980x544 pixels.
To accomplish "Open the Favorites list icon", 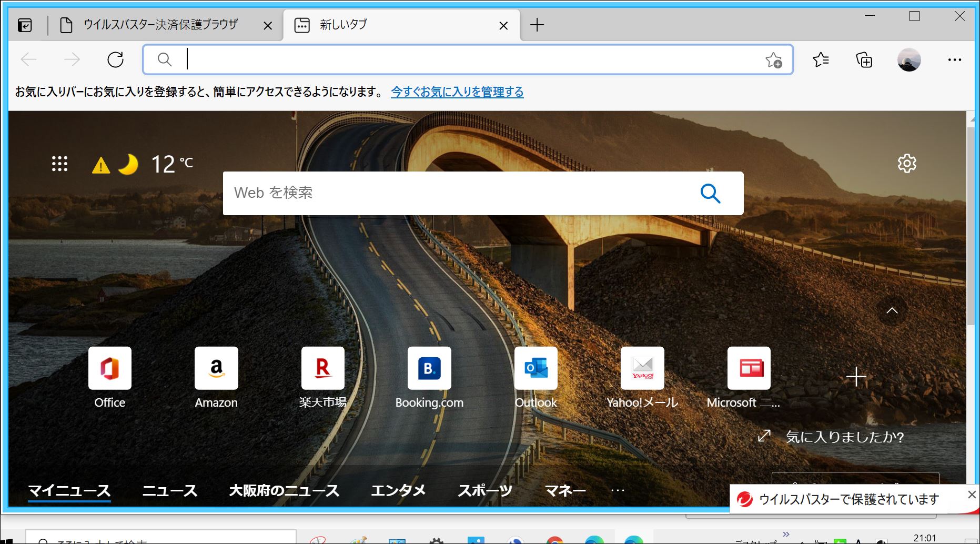I will click(x=821, y=59).
